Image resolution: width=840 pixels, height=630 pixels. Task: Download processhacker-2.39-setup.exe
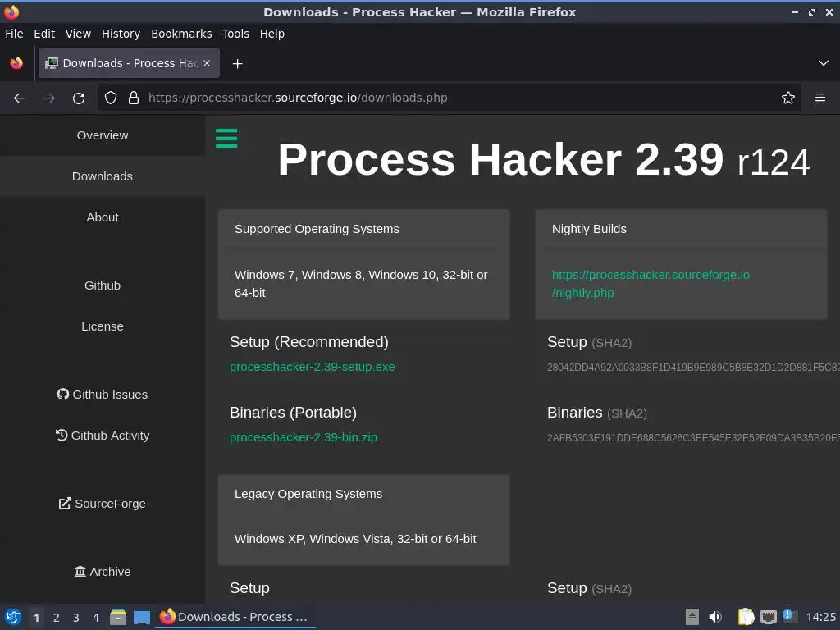(x=313, y=367)
